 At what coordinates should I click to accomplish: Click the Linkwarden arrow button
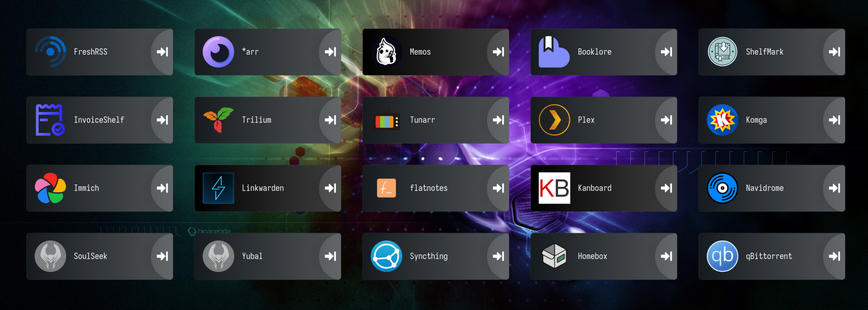point(330,188)
